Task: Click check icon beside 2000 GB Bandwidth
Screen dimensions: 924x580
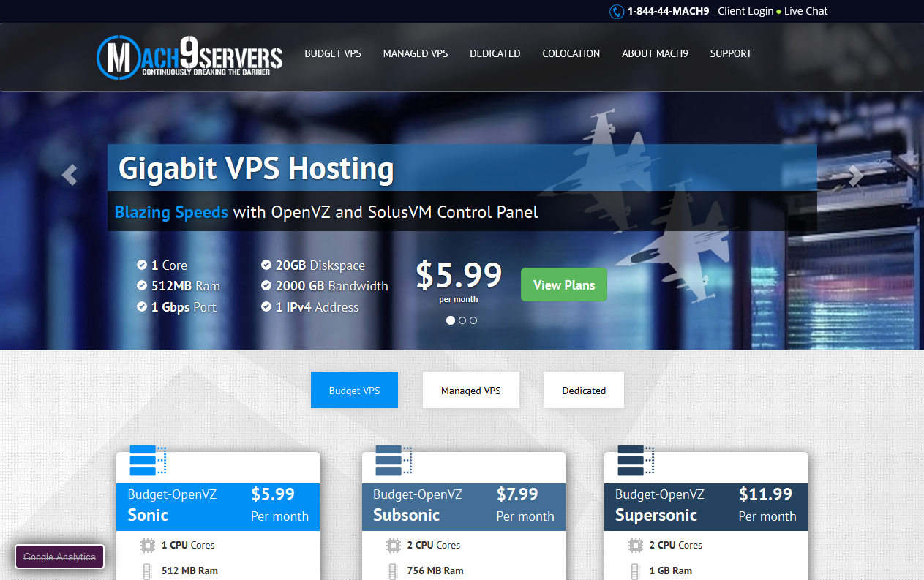Action: click(x=266, y=286)
